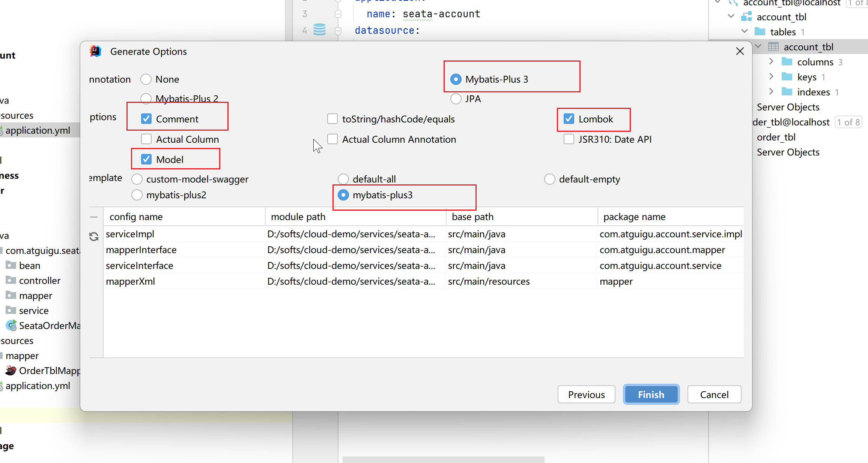Close the Generate Options dialog with X
The width and height of the screenshot is (868, 463).
pos(740,51)
